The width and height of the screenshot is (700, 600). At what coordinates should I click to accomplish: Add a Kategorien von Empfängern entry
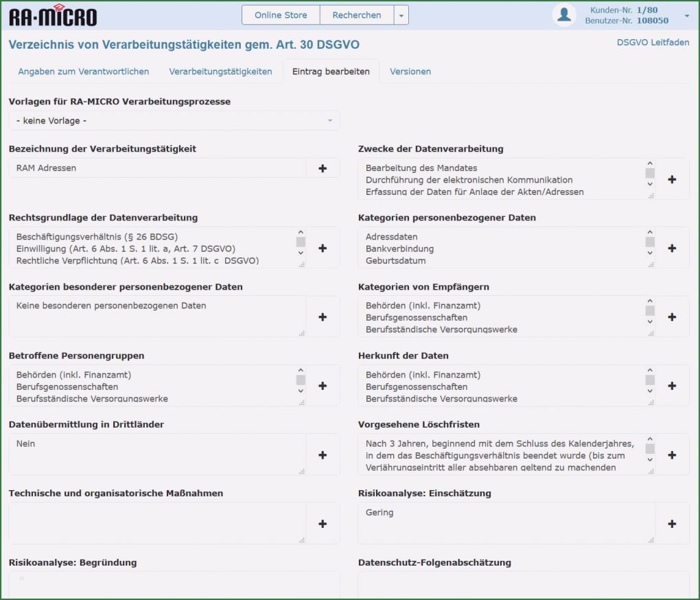[x=671, y=317]
